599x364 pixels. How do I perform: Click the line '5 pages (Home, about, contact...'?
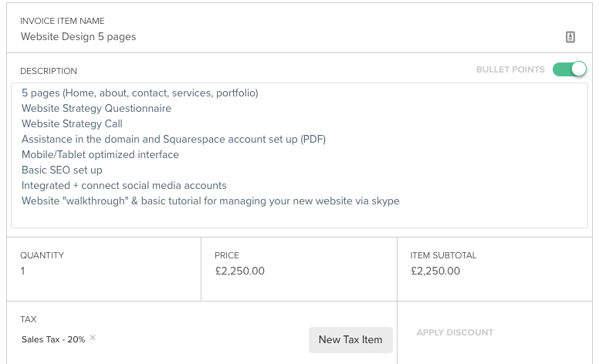point(140,93)
